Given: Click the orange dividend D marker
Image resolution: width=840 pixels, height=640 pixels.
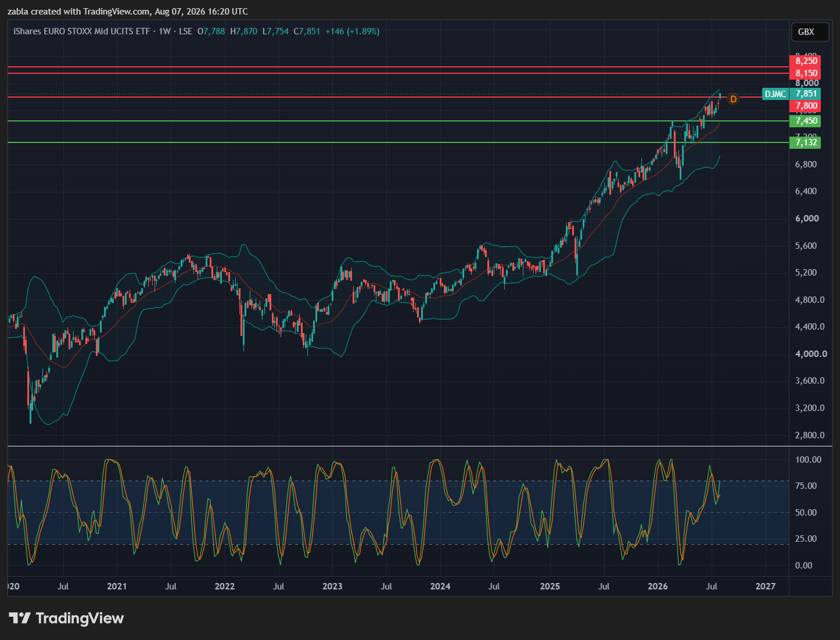Looking at the screenshot, I should (733, 99).
